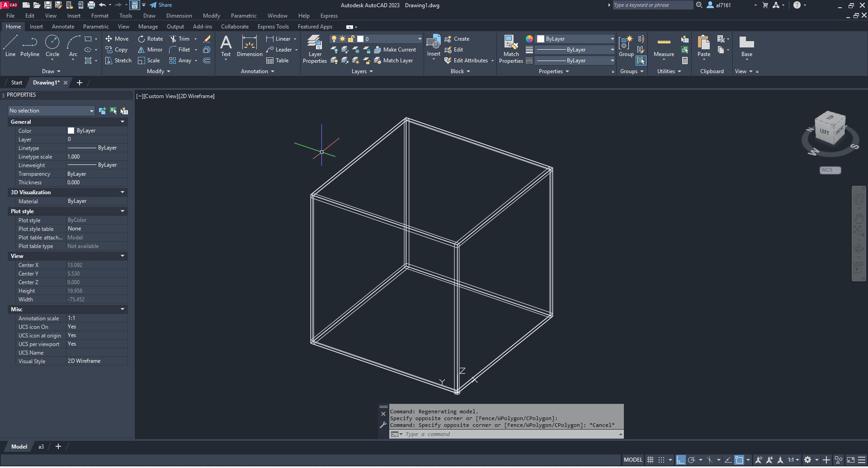The width and height of the screenshot is (868, 468).
Task: Expand the Annotation panel flyout
Action: (x=258, y=71)
